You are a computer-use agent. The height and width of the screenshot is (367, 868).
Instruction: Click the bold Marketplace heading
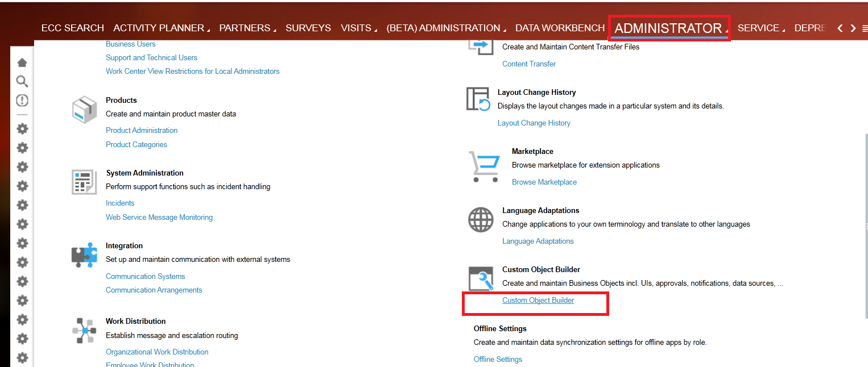pyautogui.click(x=532, y=151)
